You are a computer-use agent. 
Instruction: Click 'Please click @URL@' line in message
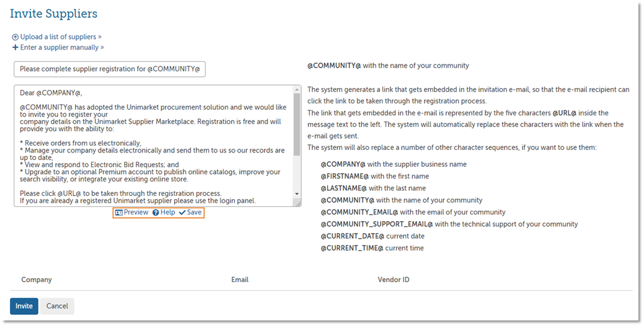click(121, 193)
